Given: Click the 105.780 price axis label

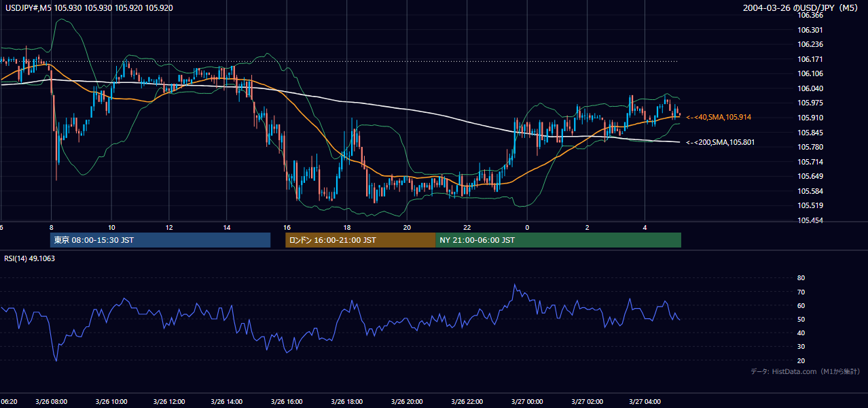Looking at the screenshot, I should click(x=810, y=147).
